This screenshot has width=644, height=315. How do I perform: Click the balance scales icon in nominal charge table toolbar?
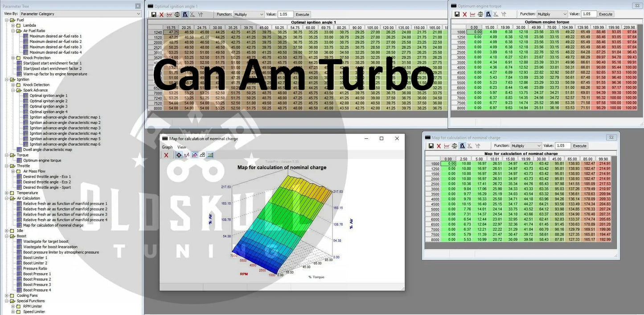(455, 146)
